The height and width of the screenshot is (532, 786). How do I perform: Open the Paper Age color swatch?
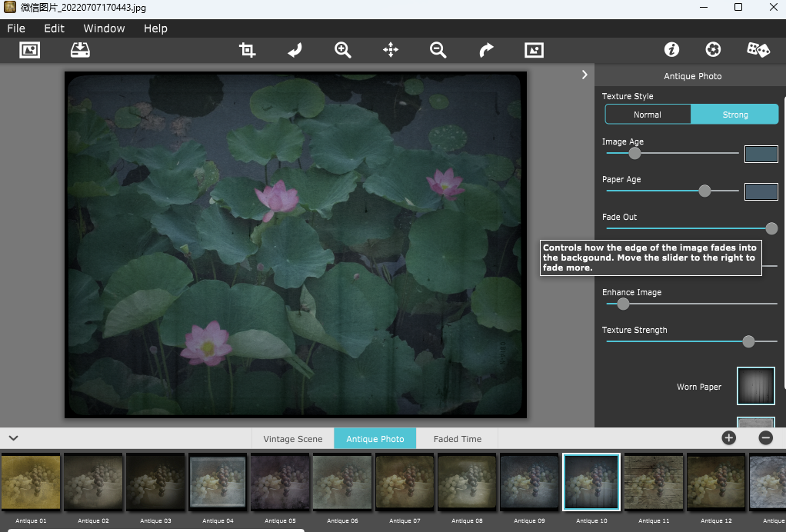761,191
